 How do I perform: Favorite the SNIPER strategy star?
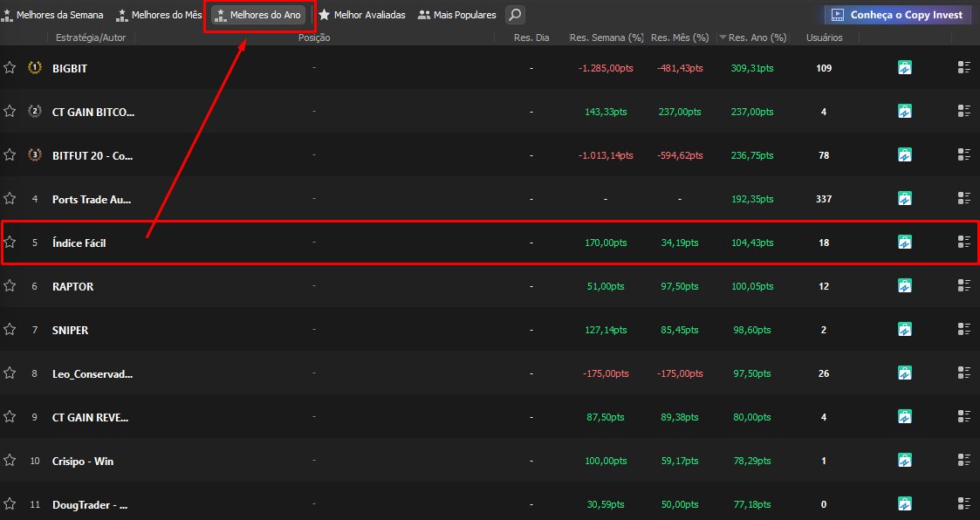coord(10,330)
